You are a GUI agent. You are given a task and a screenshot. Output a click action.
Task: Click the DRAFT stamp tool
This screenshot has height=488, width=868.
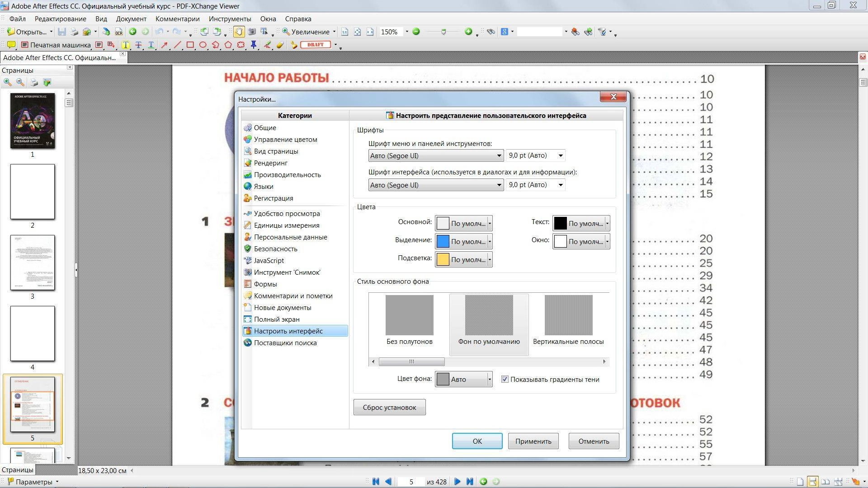[x=316, y=45]
